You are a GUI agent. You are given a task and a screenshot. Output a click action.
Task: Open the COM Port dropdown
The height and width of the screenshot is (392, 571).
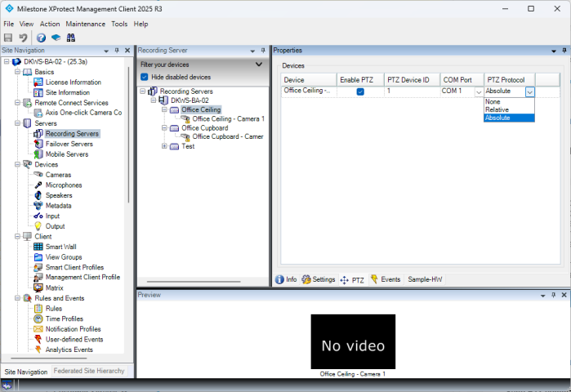coord(479,91)
